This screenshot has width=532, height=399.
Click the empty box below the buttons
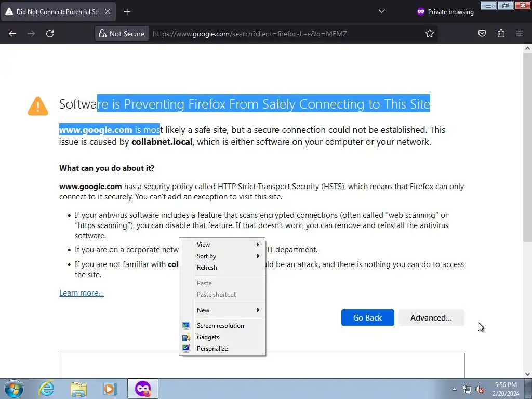point(262,366)
